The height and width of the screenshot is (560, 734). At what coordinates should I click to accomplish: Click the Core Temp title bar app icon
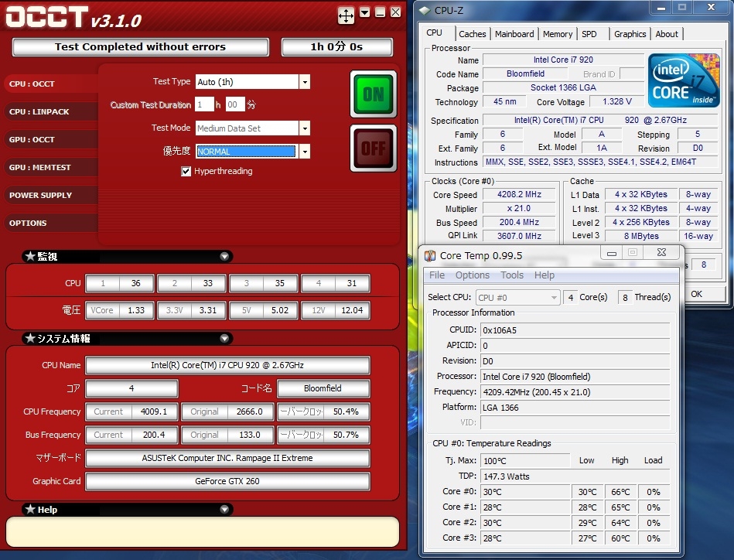430,254
